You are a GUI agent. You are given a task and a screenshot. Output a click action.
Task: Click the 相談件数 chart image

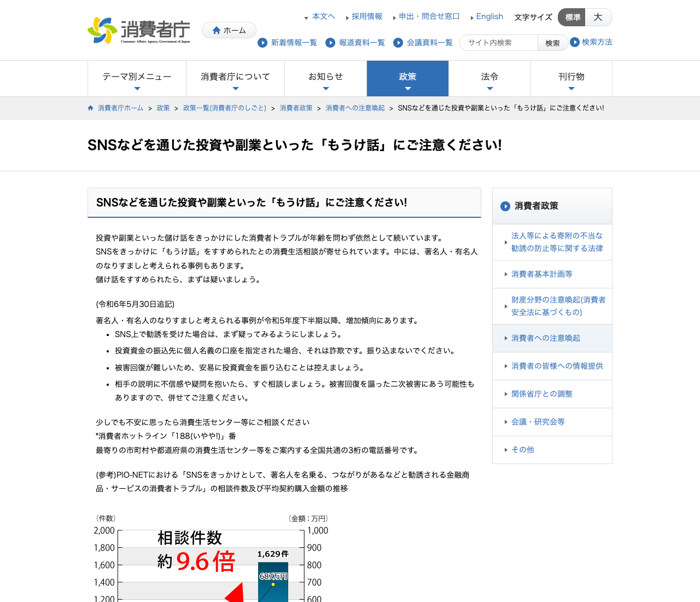[x=212, y=557]
